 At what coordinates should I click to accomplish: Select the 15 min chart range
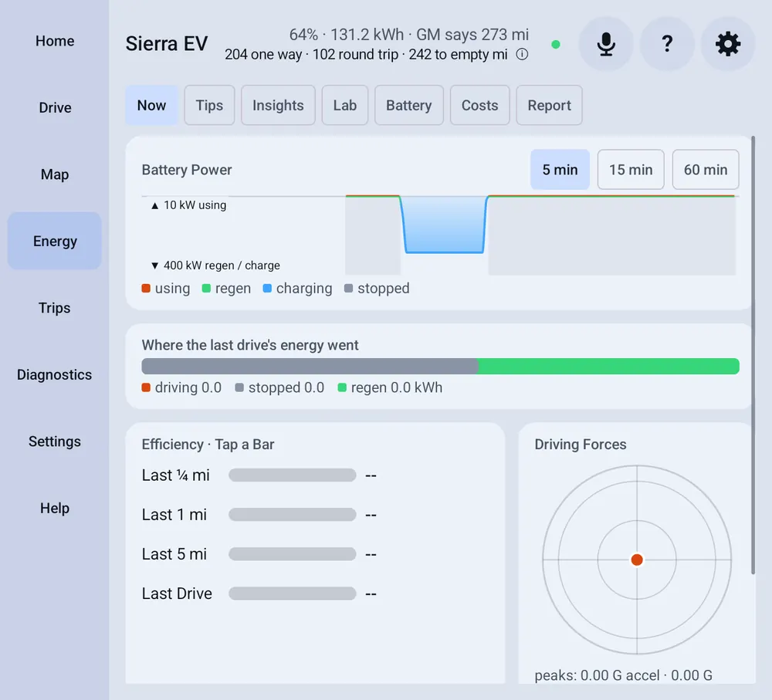pyautogui.click(x=631, y=170)
